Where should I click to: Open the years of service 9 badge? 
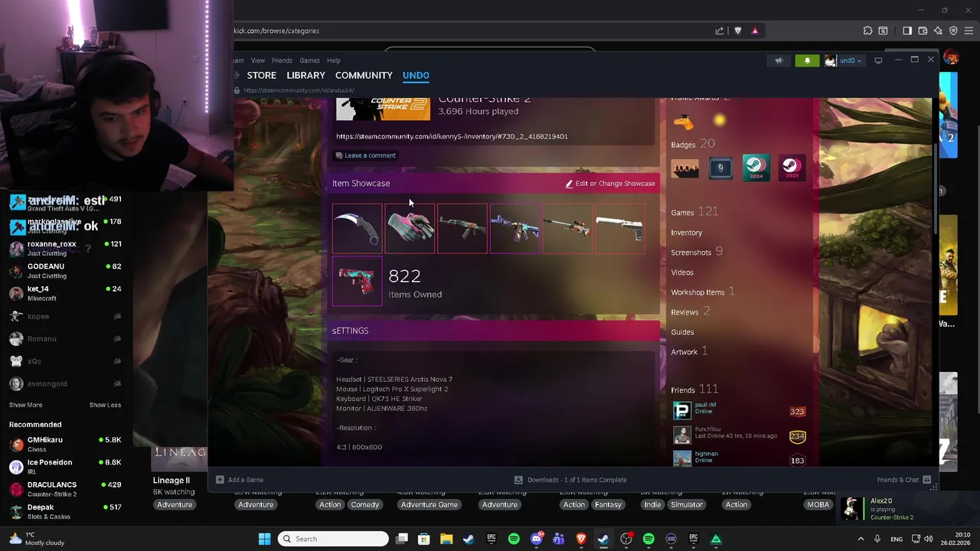tap(720, 168)
